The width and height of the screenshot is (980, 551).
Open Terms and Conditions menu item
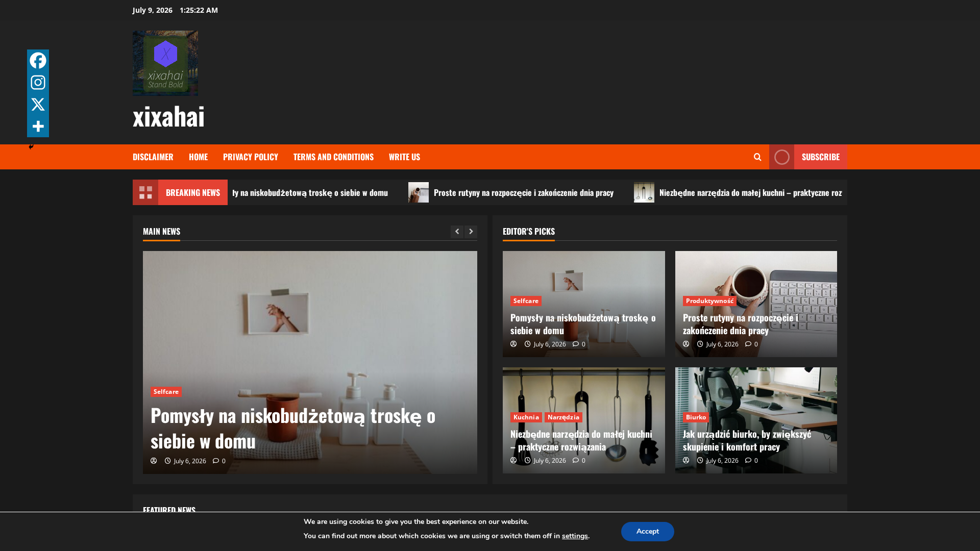coord(333,157)
